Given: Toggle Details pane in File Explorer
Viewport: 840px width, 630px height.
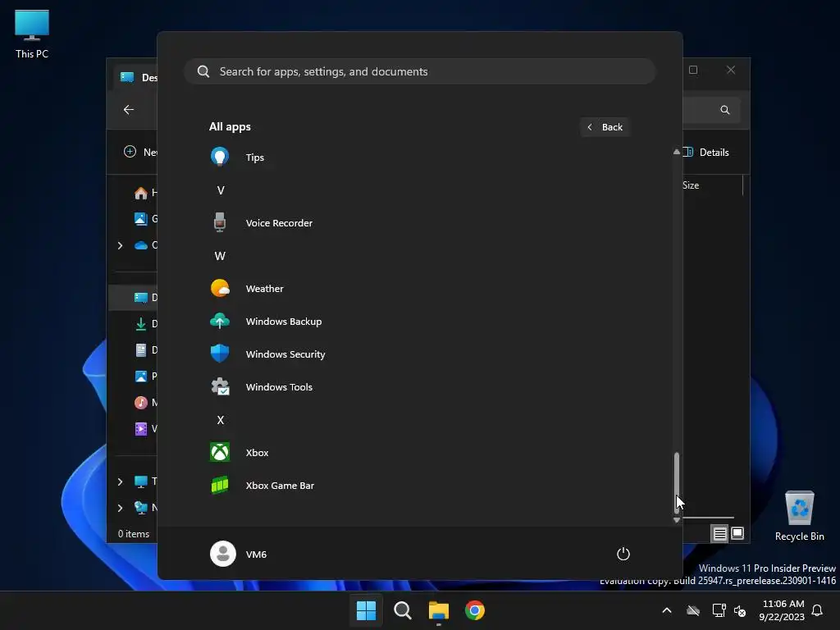Looking at the screenshot, I should tap(706, 152).
